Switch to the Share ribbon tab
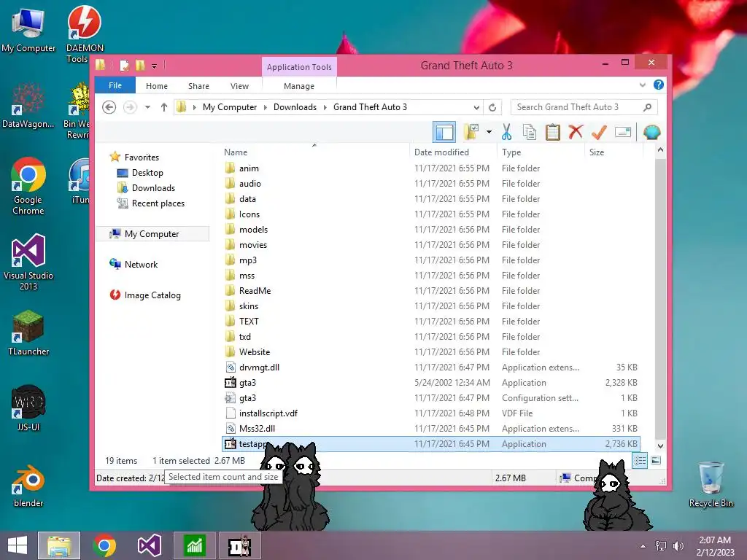Screen dimensions: 747x560 point(198,86)
